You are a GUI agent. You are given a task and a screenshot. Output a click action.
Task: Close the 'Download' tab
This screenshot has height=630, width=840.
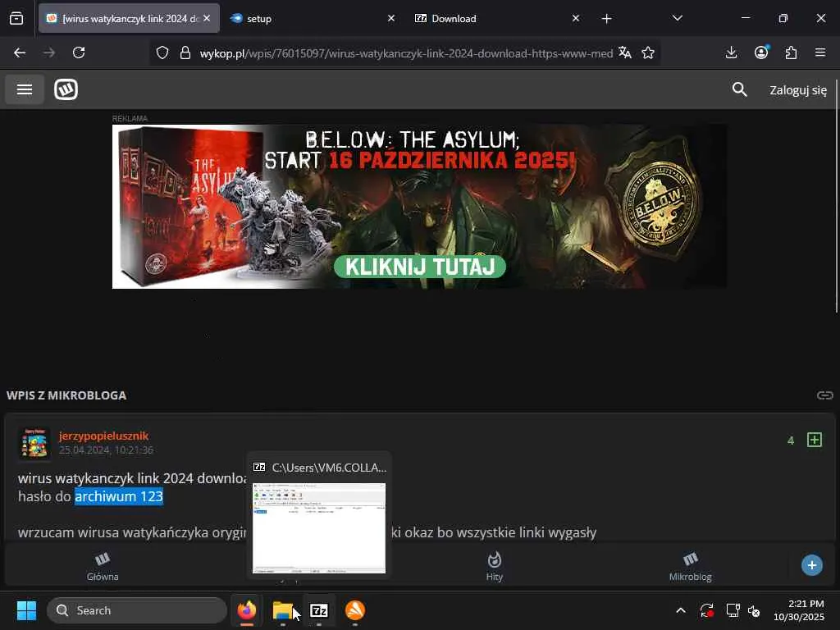coord(575,18)
